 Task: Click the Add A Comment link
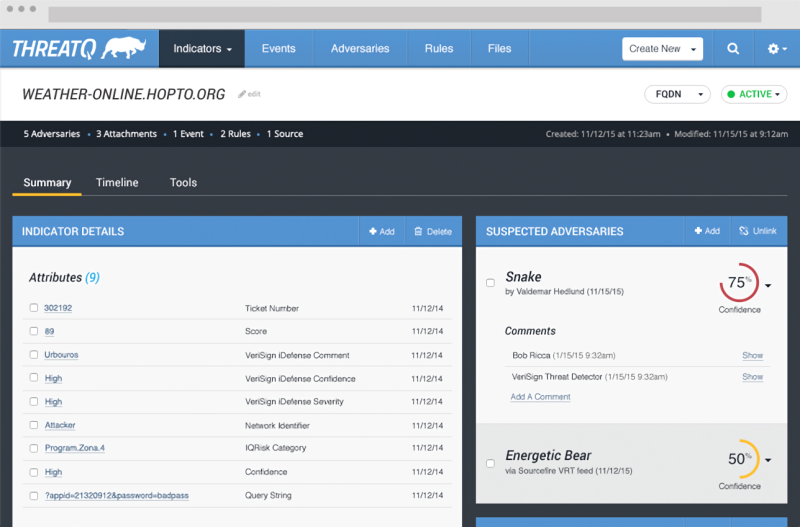coord(540,397)
